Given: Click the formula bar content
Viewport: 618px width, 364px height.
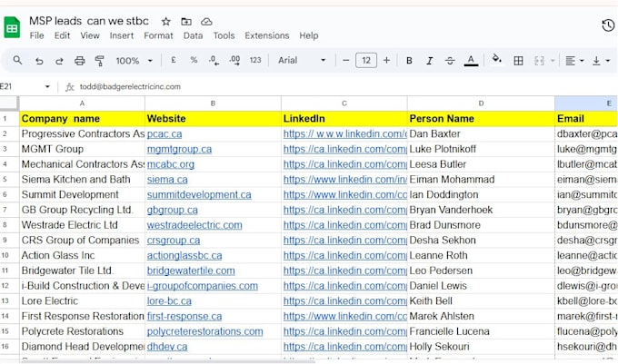Looking at the screenshot, I should tap(130, 86).
